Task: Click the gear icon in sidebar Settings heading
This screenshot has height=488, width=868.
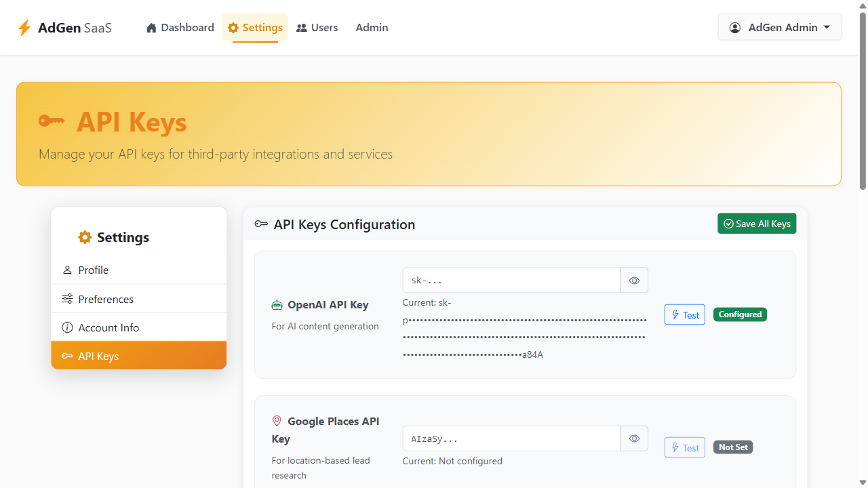Action: click(x=85, y=237)
